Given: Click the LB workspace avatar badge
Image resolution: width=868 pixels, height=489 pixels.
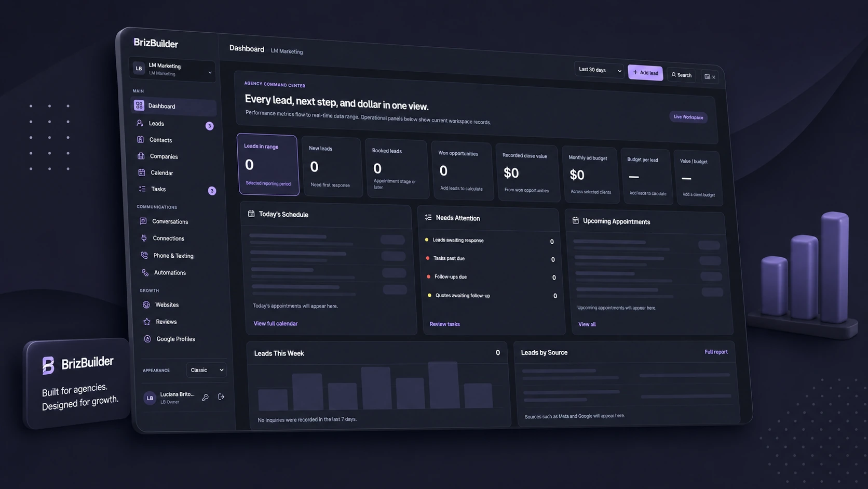Looking at the screenshot, I should [139, 68].
